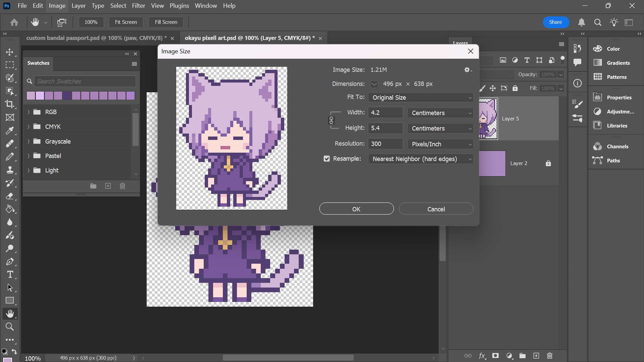Pick the dark purple recent swatch
The height and width of the screenshot is (362, 644).
click(67, 96)
